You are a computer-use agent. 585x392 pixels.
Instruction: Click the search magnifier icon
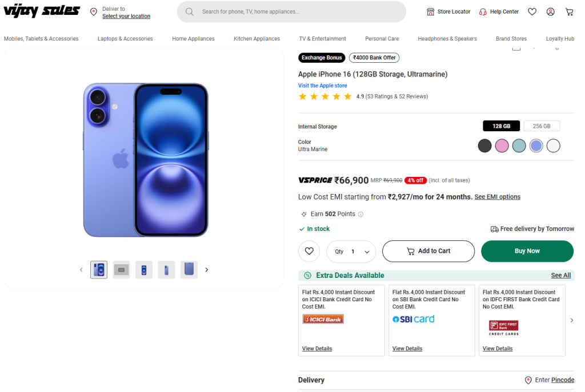(189, 11)
